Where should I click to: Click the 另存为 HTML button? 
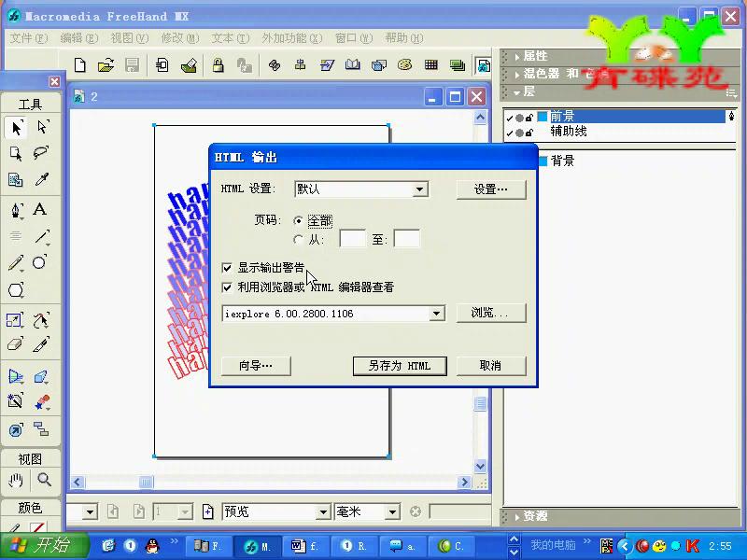(x=400, y=366)
